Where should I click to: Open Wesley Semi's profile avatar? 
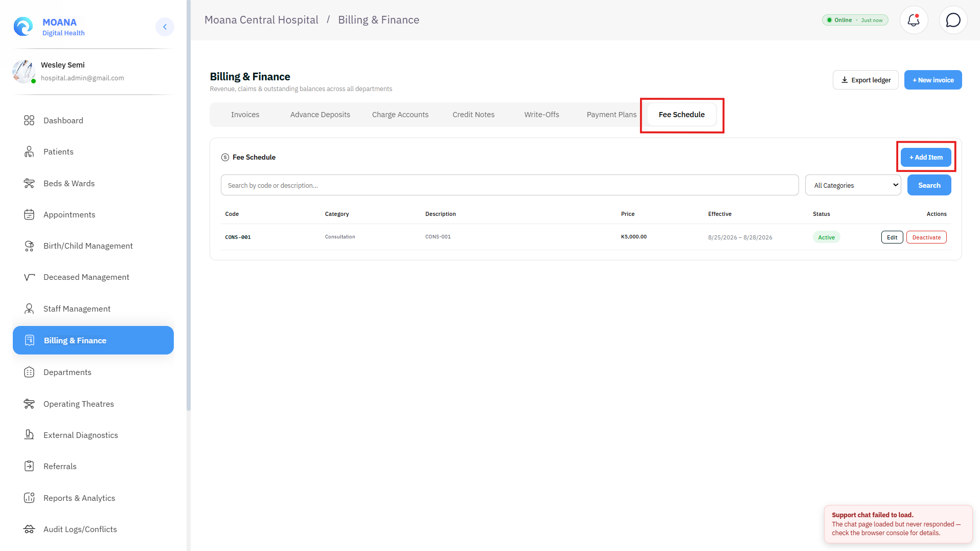click(24, 71)
